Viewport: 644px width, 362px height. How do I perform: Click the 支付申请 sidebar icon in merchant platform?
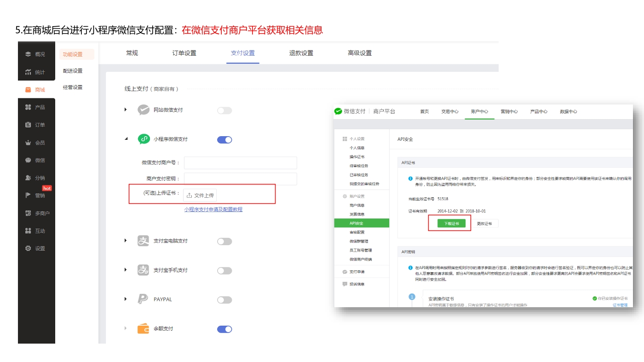tap(345, 272)
